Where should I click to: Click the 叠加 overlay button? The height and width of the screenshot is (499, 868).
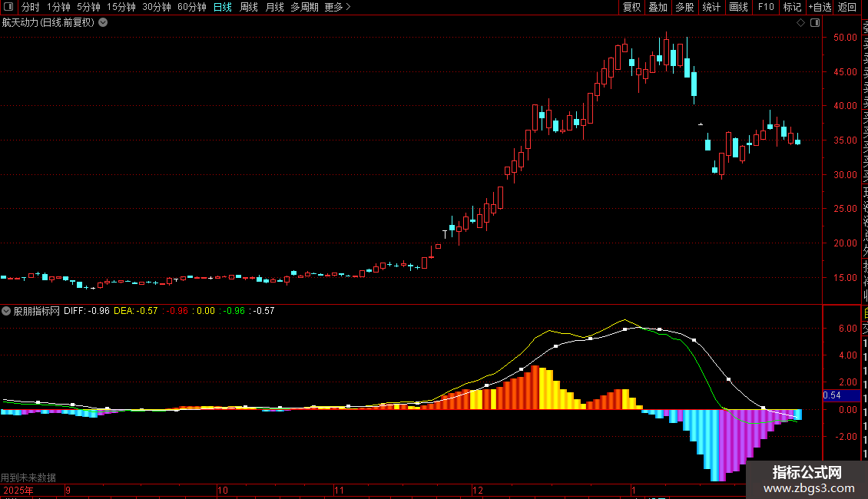coord(658,7)
